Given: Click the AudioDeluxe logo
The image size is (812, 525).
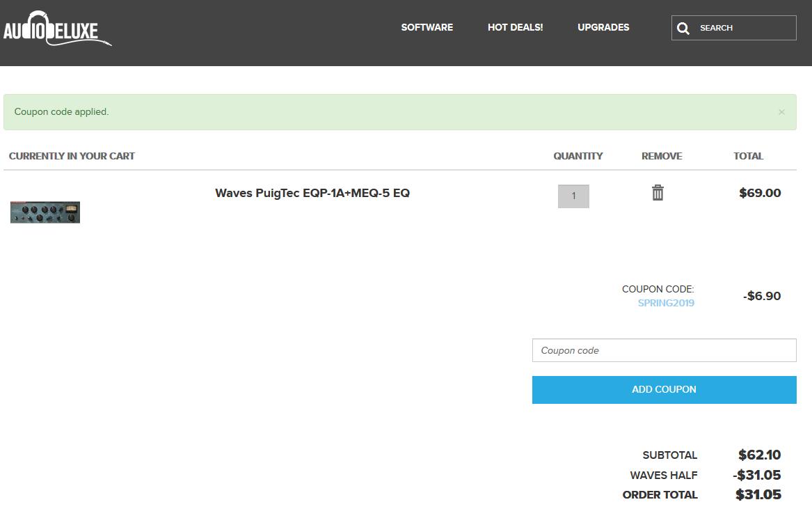Looking at the screenshot, I should point(57,29).
